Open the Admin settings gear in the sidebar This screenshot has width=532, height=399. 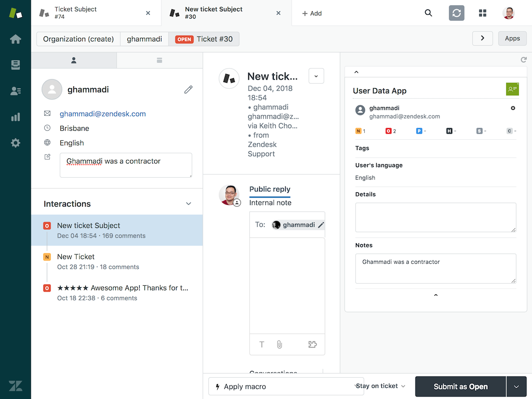click(16, 143)
